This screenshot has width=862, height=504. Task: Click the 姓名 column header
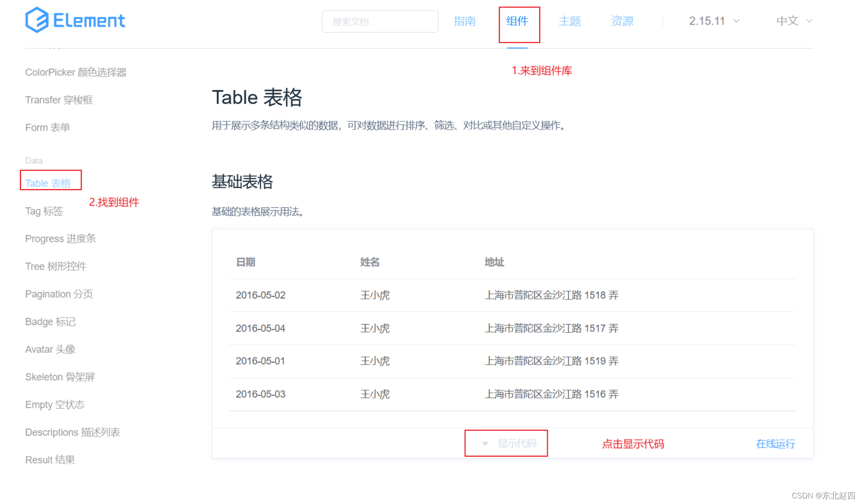370,262
